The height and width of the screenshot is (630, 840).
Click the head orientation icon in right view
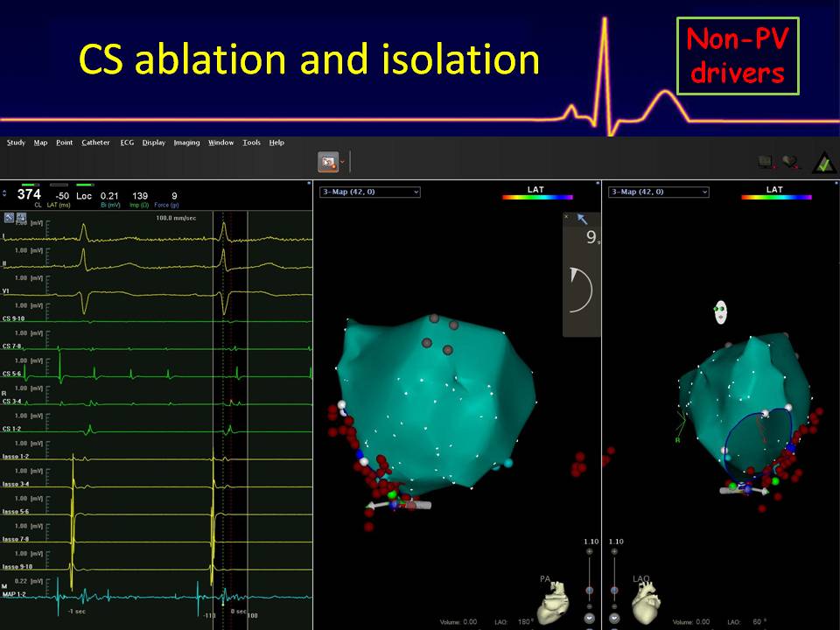(x=719, y=314)
